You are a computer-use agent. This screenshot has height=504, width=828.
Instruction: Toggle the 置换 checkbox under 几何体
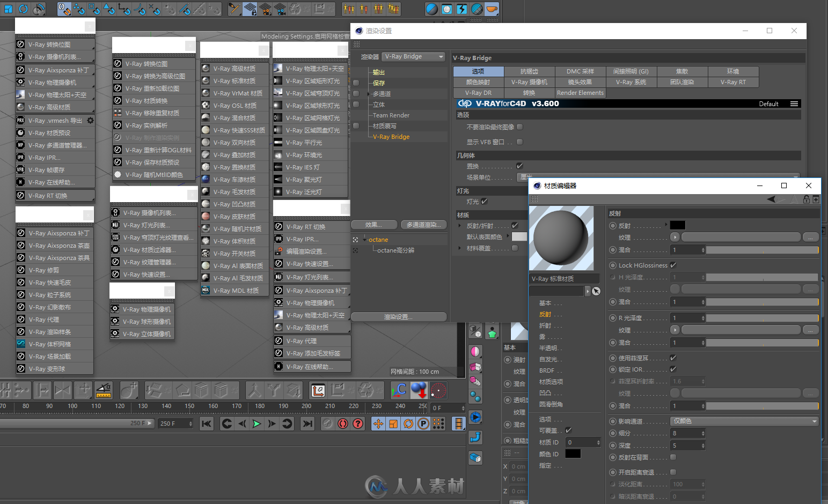coord(519,166)
